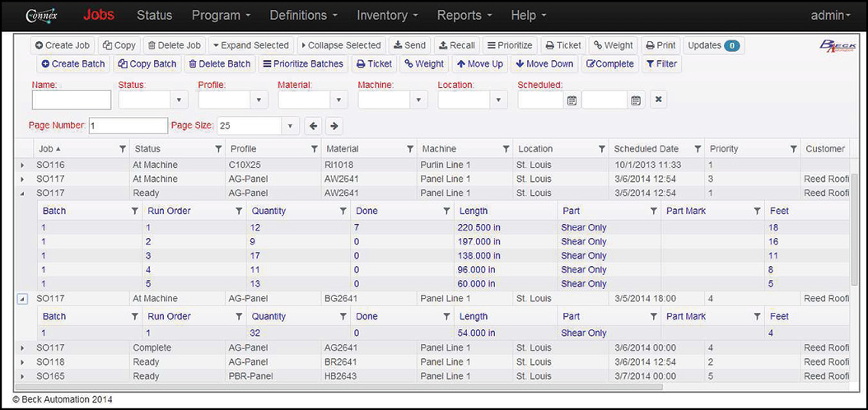This screenshot has height=410, width=868.
Task: Click the Machine column filter icon
Action: (506, 149)
